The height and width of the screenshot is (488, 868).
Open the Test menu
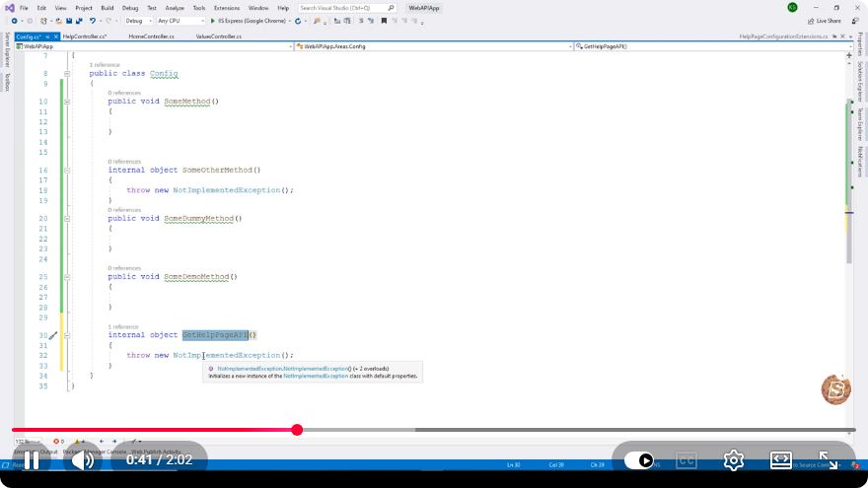point(152,8)
